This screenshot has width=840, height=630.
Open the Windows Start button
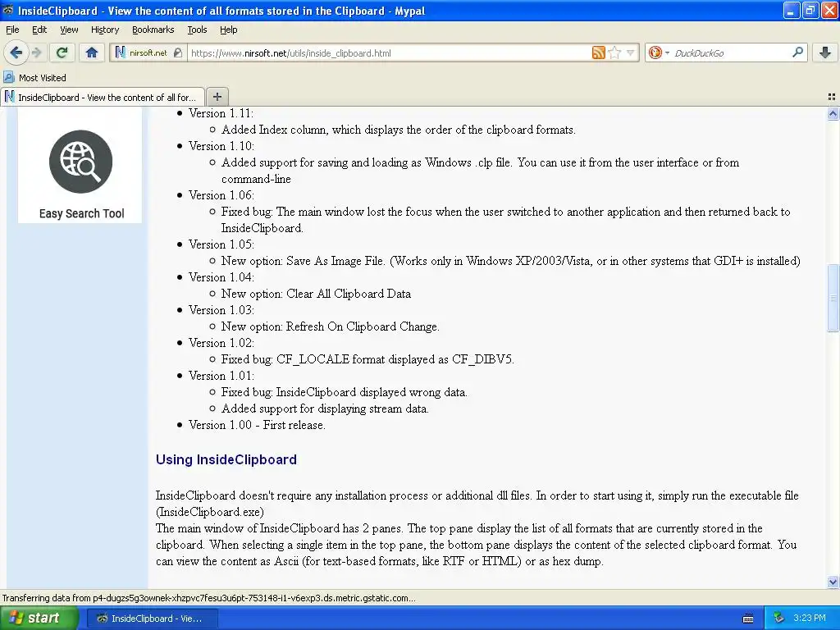[39, 619]
